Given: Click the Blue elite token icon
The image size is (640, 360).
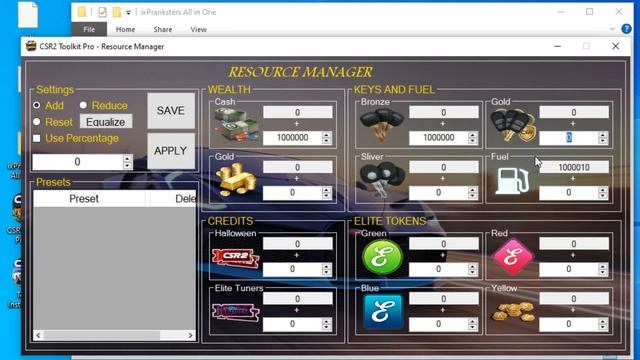Looking at the screenshot, I should 383,312.
